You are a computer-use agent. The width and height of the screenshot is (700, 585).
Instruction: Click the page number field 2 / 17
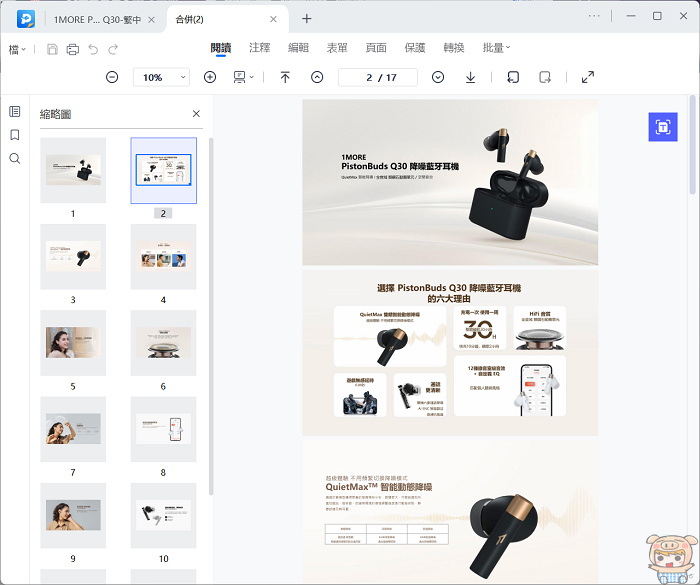coord(378,77)
